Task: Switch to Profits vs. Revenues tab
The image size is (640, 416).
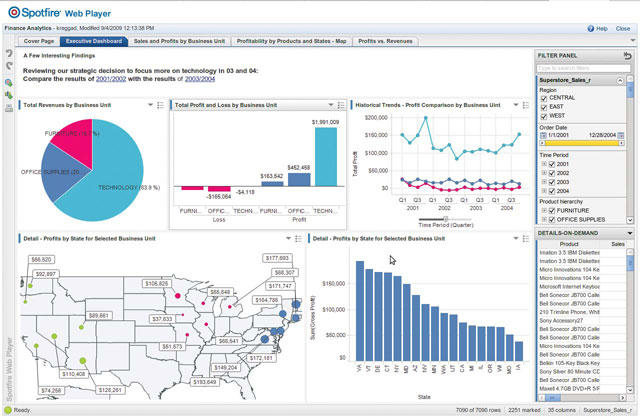Action: tap(385, 41)
